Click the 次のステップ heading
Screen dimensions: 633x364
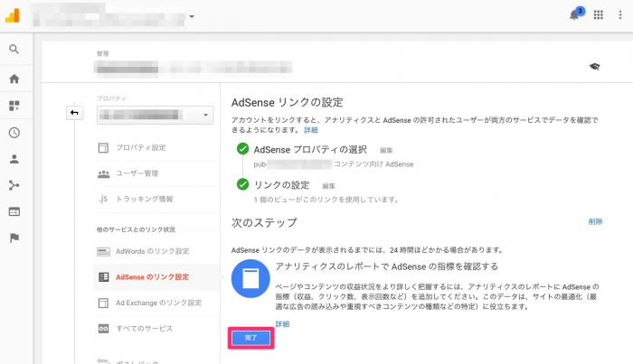click(264, 222)
